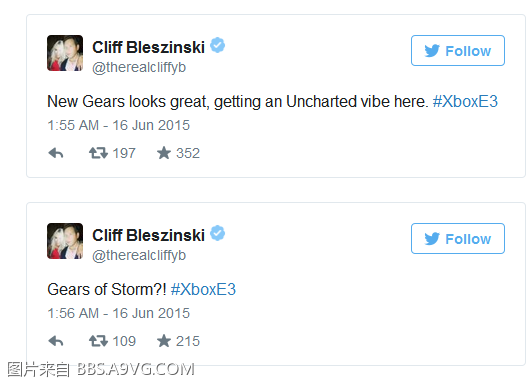
Task: Open @therealcliffyb handle in second tweet
Action: (x=139, y=255)
